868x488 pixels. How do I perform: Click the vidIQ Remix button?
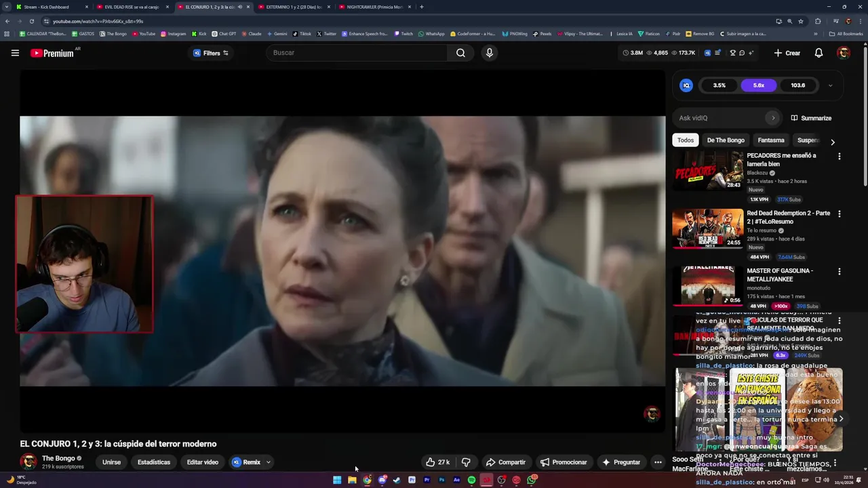[246, 462]
